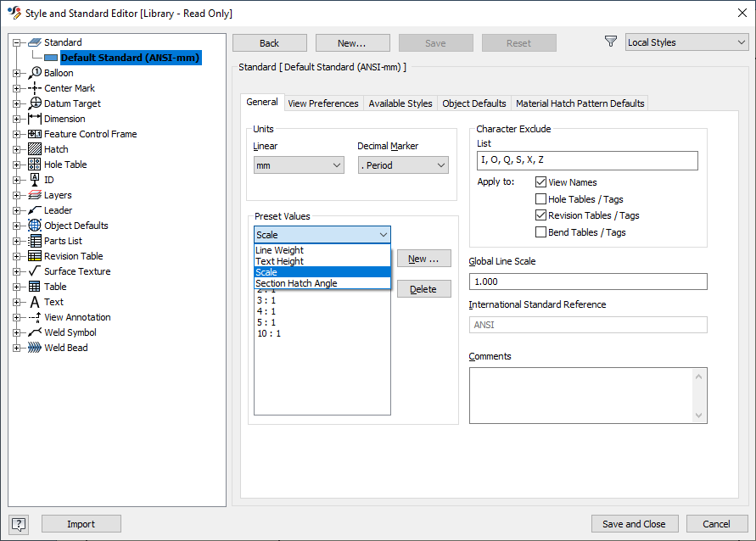Click the Import button
This screenshot has width=756, height=541.
pyautogui.click(x=81, y=524)
